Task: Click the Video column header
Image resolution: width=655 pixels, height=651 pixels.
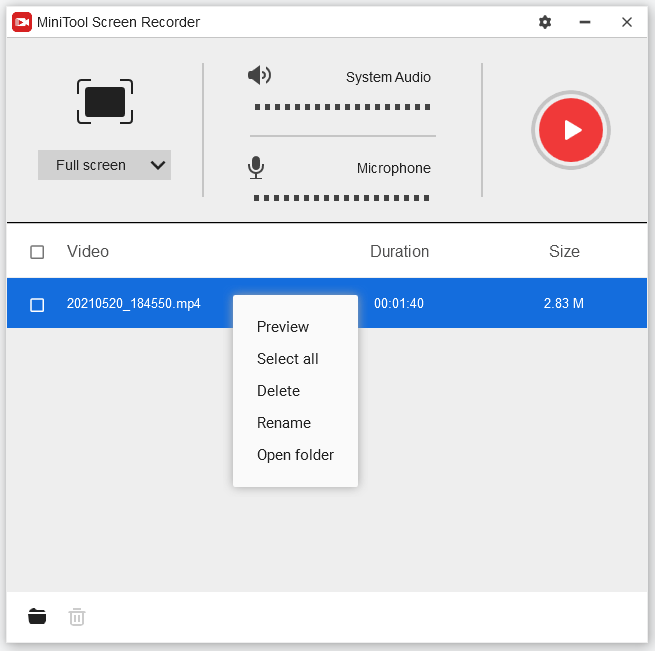Action: coord(88,252)
